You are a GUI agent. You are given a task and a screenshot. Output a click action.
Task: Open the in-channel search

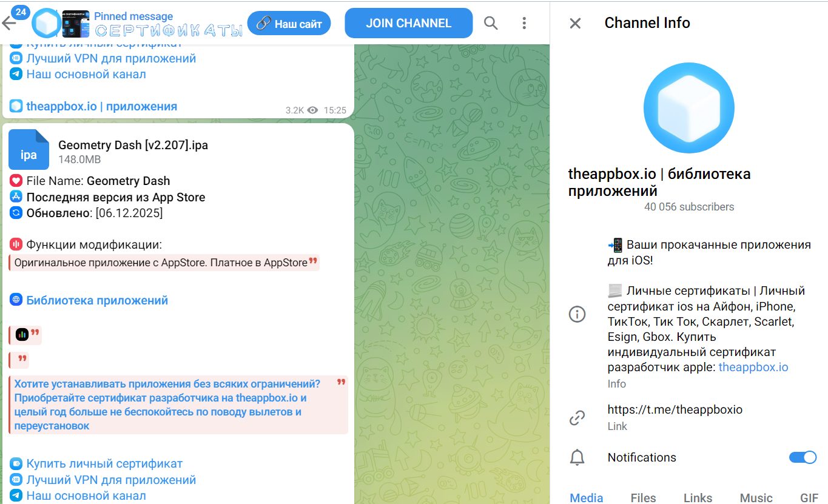[x=491, y=22]
